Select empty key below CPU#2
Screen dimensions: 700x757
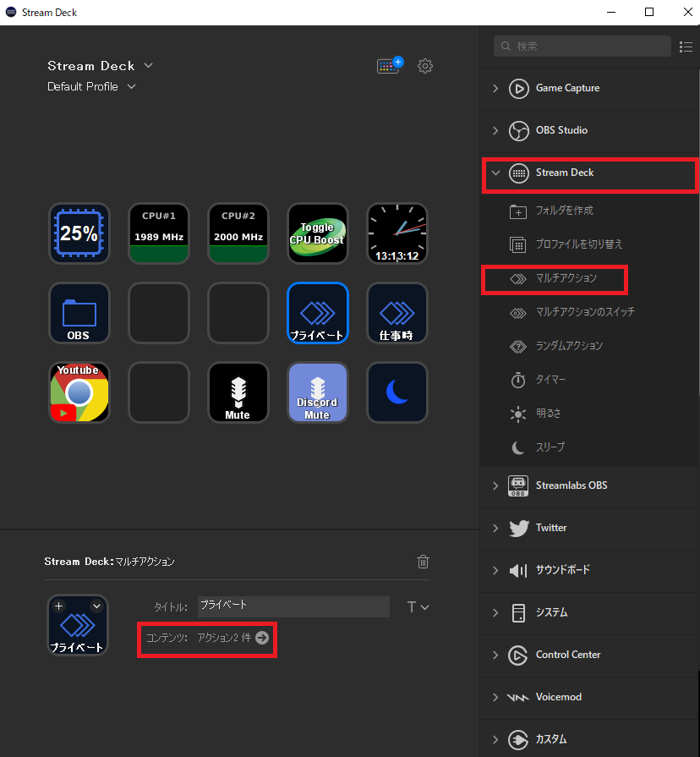coord(238,313)
